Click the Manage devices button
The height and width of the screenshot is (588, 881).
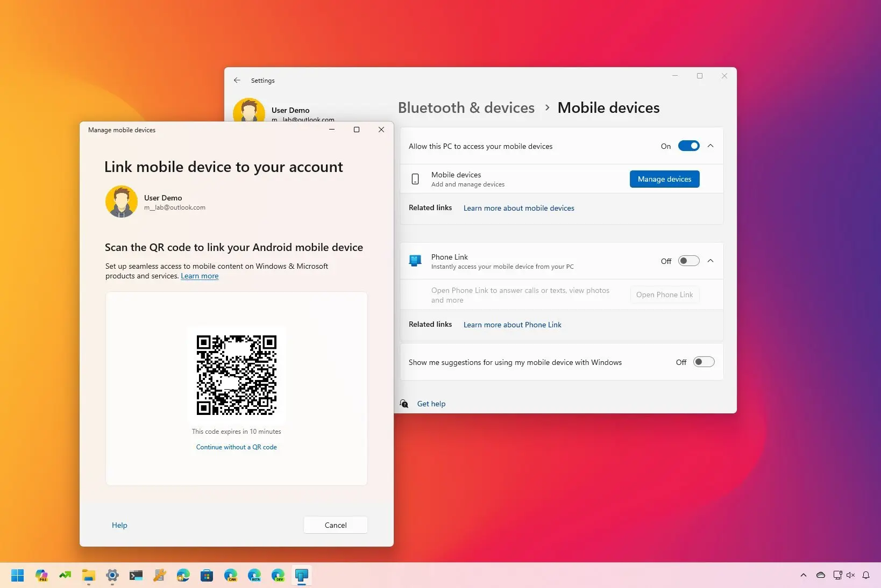click(665, 179)
